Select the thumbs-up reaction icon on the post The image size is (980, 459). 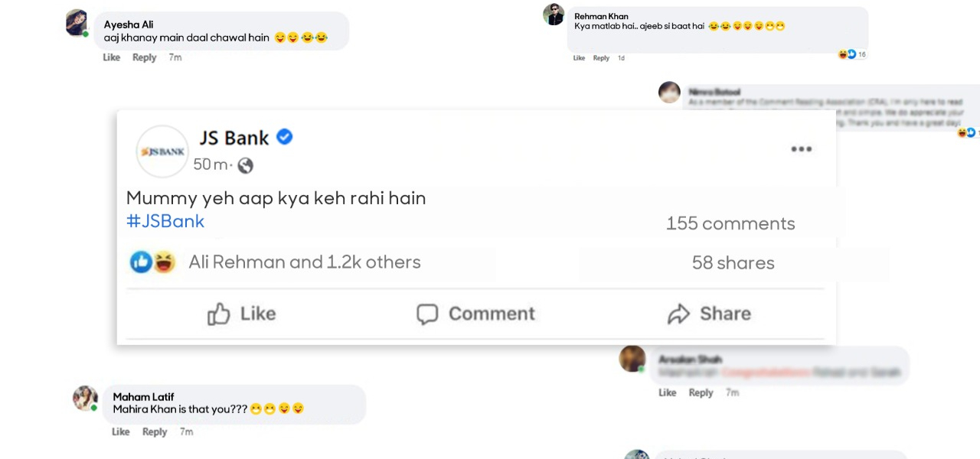coord(141,262)
